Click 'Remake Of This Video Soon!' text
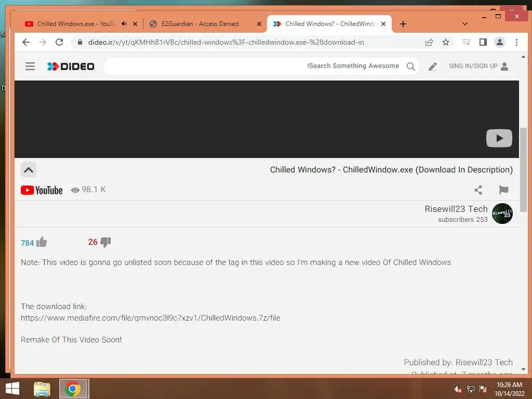The height and width of the screenshot is (399, 532). pos(71,340)
